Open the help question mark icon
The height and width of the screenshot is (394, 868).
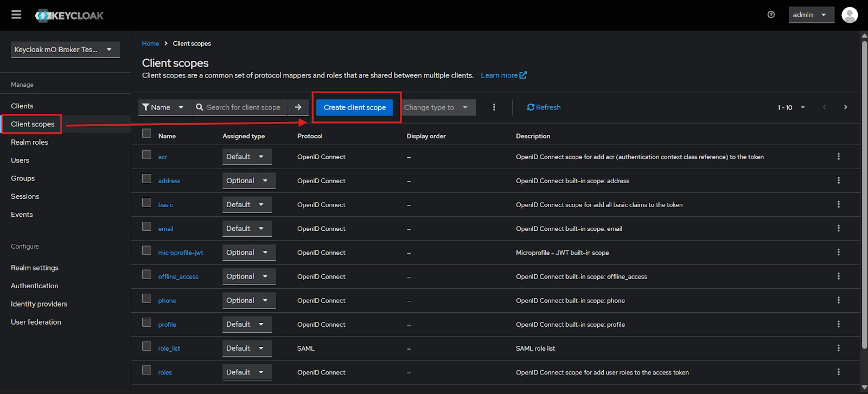pyautogui.click(x=771, y=15)
